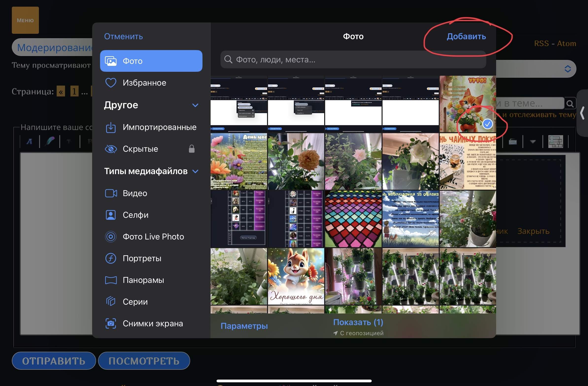Click the font style A icon in editor toolbar

tap(29, 142)
